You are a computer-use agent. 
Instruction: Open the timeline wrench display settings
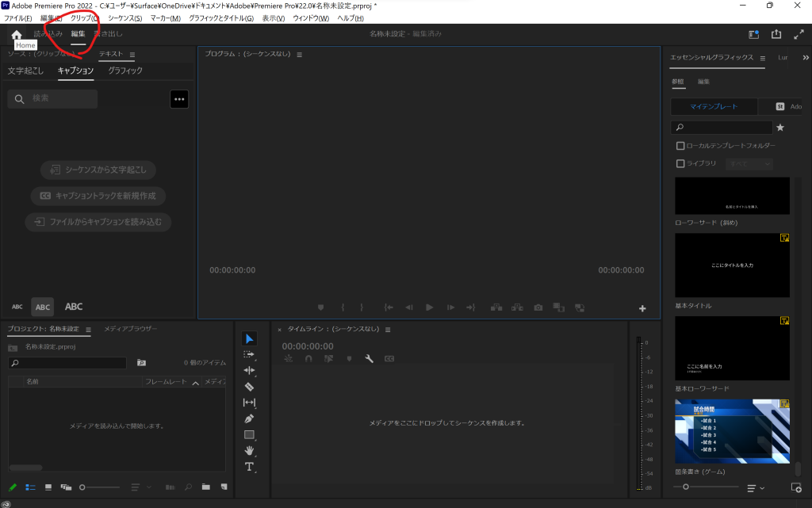click(369, 359)
